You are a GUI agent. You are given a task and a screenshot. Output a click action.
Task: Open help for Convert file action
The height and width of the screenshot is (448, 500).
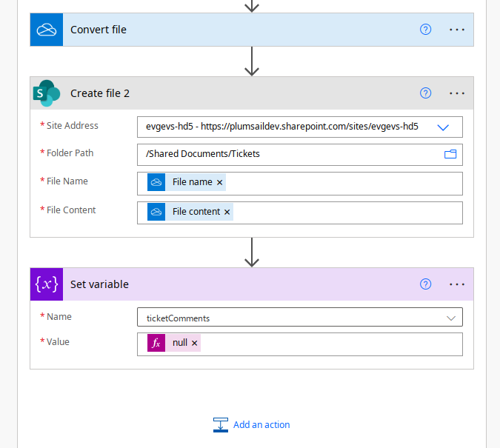425,30
